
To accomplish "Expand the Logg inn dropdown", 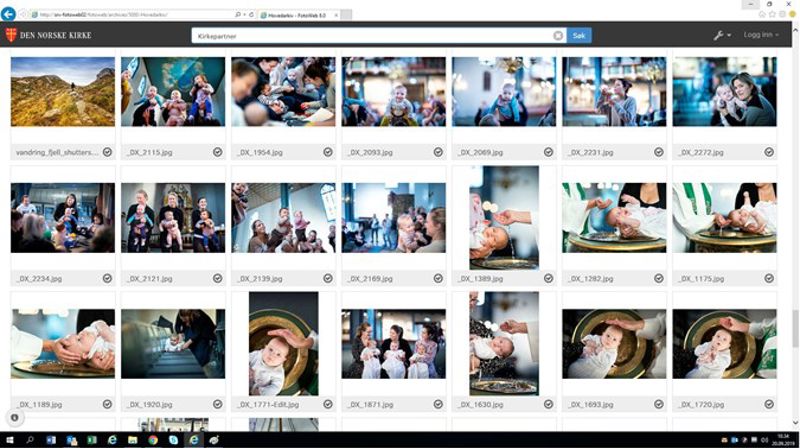I will tap(760, 35).
